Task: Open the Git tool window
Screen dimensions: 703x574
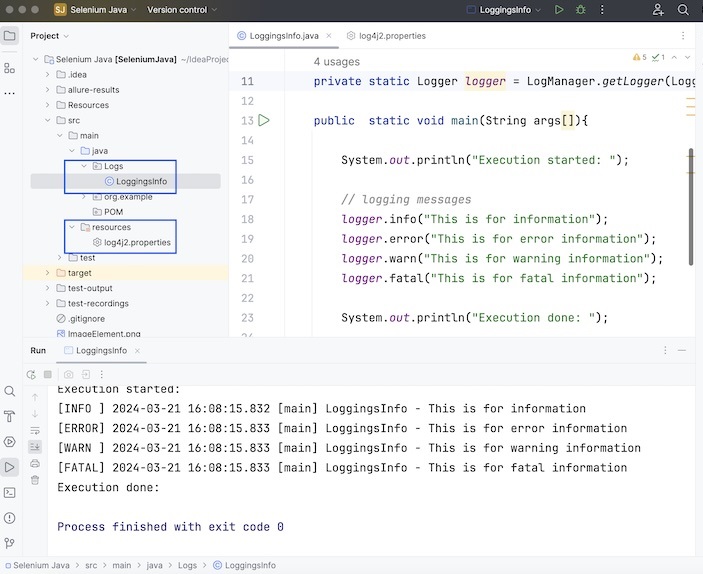Action: pyautogui.click(x=10, y=543)
